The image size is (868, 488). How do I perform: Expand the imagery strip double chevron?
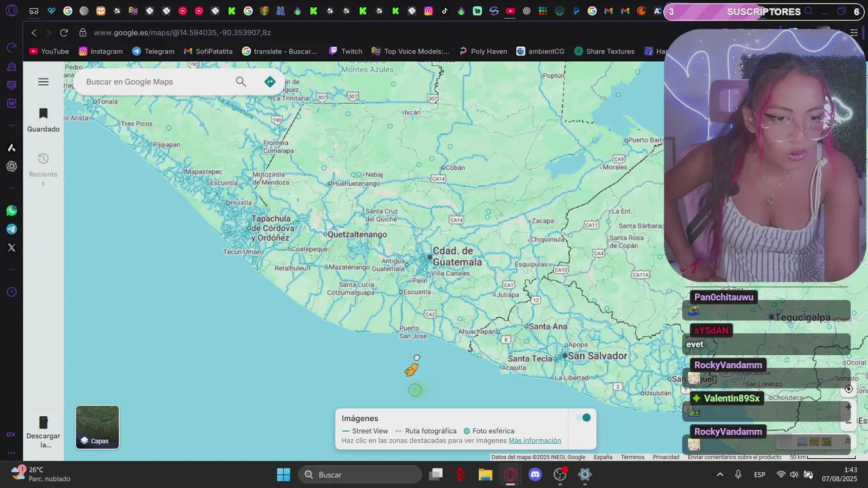click(x=847, y=441)
